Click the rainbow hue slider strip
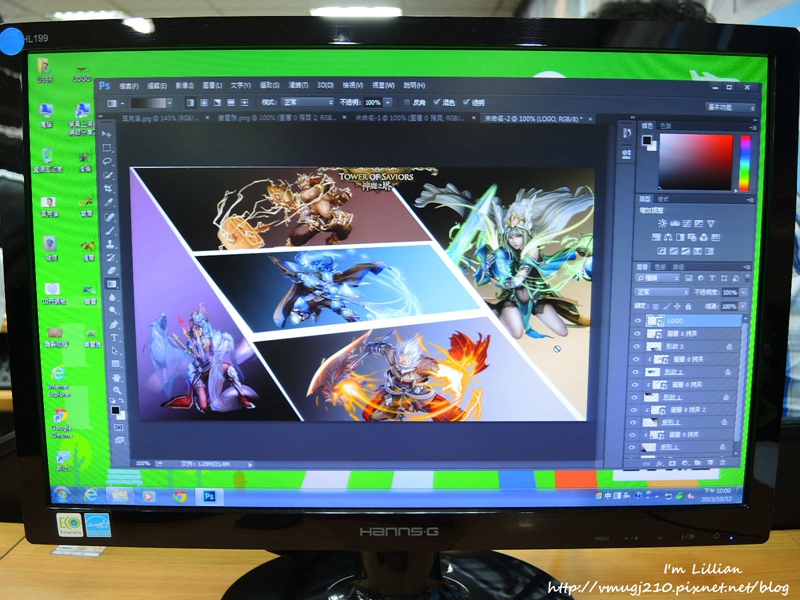The width and height of the screenshot is (800, 600). [745, 163]
